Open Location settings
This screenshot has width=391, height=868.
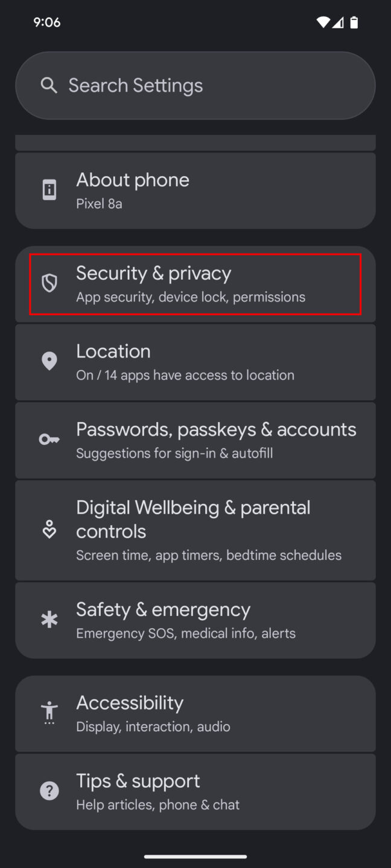click(195, 361)
